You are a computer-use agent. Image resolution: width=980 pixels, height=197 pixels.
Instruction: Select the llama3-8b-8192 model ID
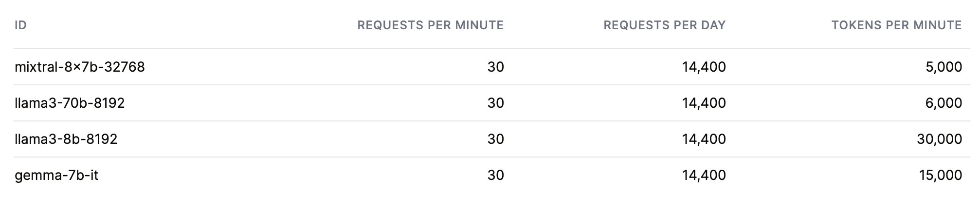[x=66, y=139]
